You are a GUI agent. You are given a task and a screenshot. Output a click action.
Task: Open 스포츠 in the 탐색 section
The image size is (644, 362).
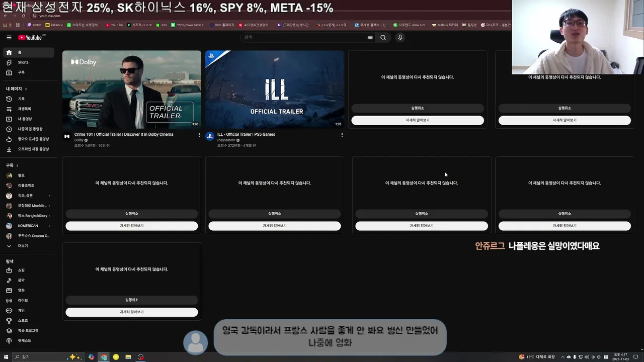point(28,320)
